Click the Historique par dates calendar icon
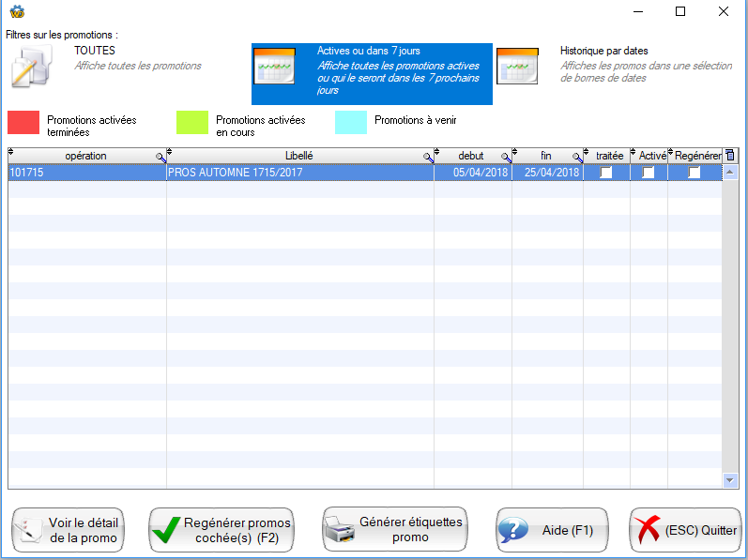The image size is (748, 560). [517, 67]
